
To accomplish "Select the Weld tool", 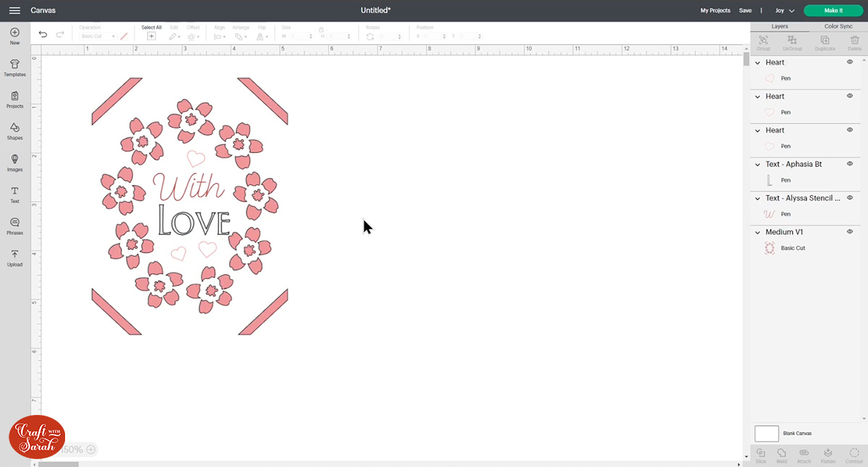I will 782,454.
